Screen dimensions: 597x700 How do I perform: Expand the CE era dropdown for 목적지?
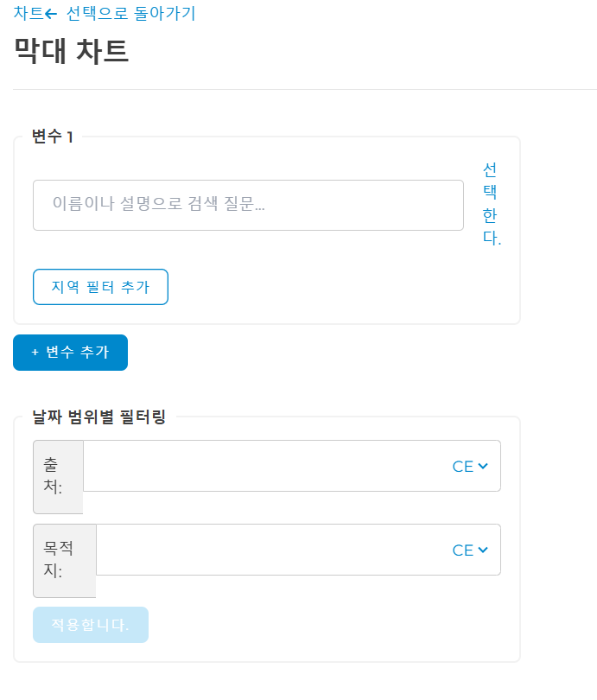click(470, 550)
